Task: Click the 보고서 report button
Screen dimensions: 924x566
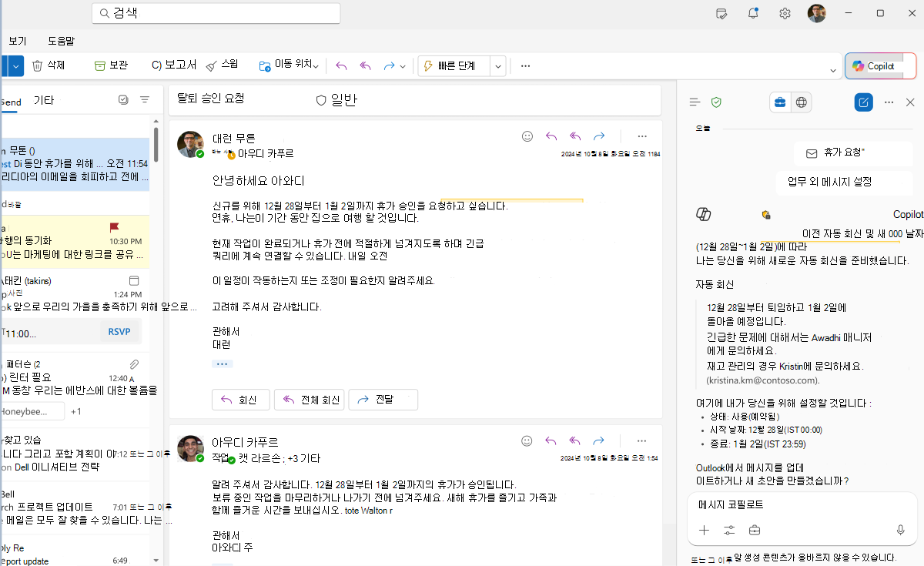Action: 173,65
